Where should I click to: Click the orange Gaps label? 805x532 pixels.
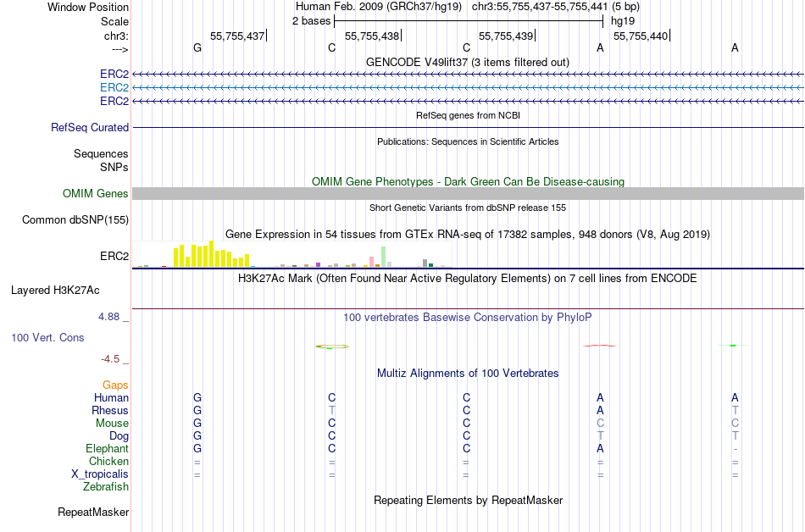click(115, 385)
